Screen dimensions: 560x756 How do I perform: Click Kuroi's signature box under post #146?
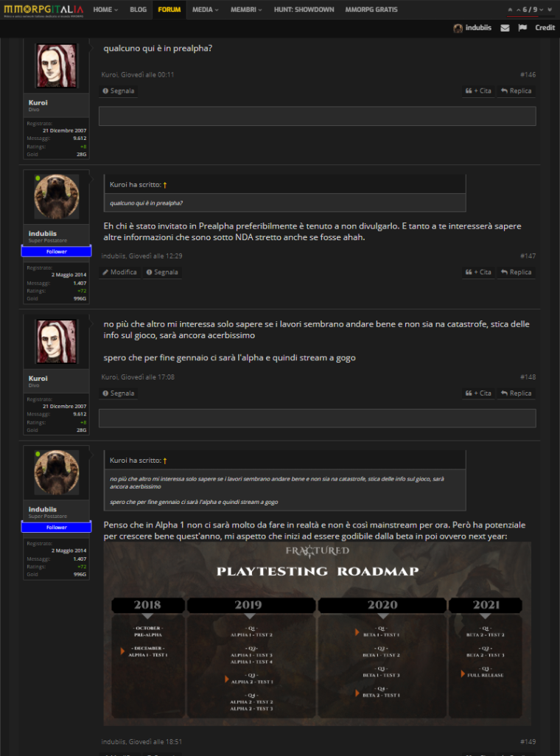click(318, 116)
